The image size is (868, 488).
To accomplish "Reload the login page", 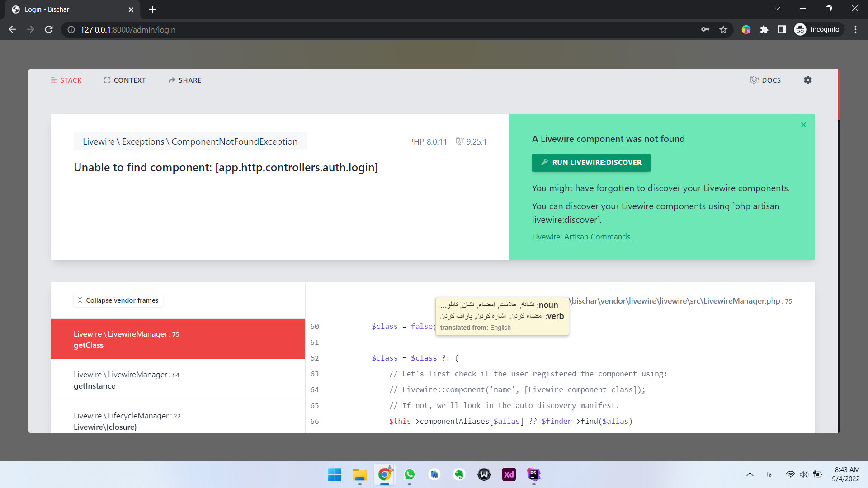I will click(49, 29).
